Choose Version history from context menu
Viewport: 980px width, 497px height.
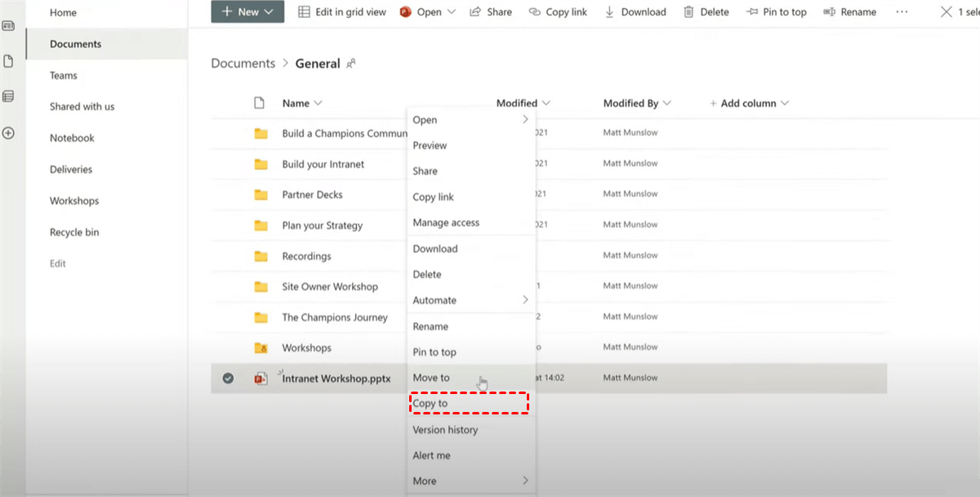coord(445,430)
